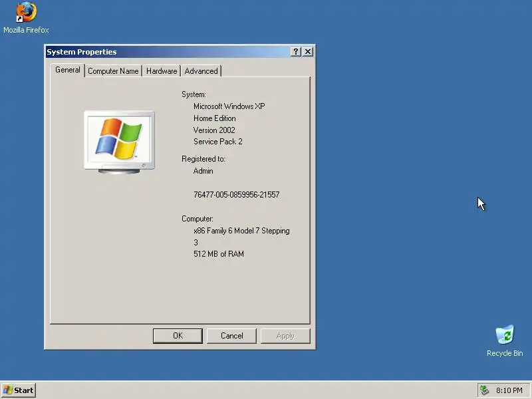Click the 8:10 PM clock in tray
Image resolution: width=532 pixels, height=399 pixels.
pyautogui.click(x=509, y=390)
